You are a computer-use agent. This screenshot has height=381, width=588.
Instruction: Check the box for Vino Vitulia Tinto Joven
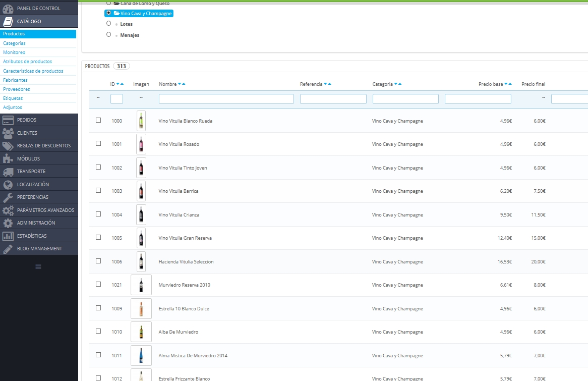click(98, 167)
